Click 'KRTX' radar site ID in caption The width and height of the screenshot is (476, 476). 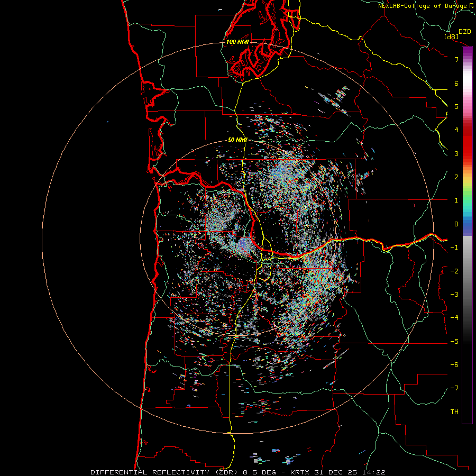[x=300, y=472]
